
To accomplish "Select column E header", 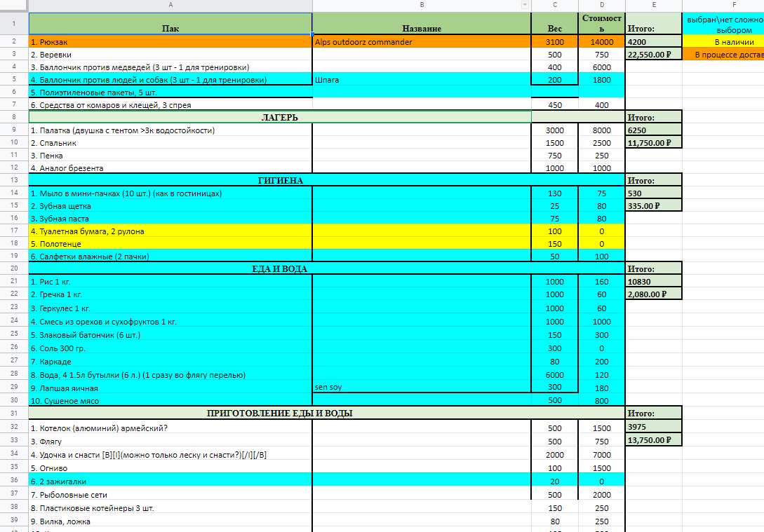I will [654, 5].
